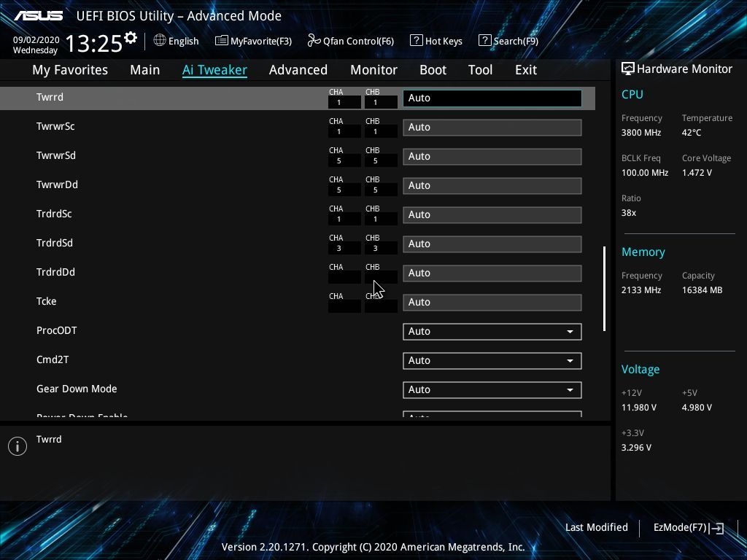This screenshot has height=560, width=747.
Task: Click memory capacity 16384 MB value
Action: pyautogui.click(x=702, y=290)
